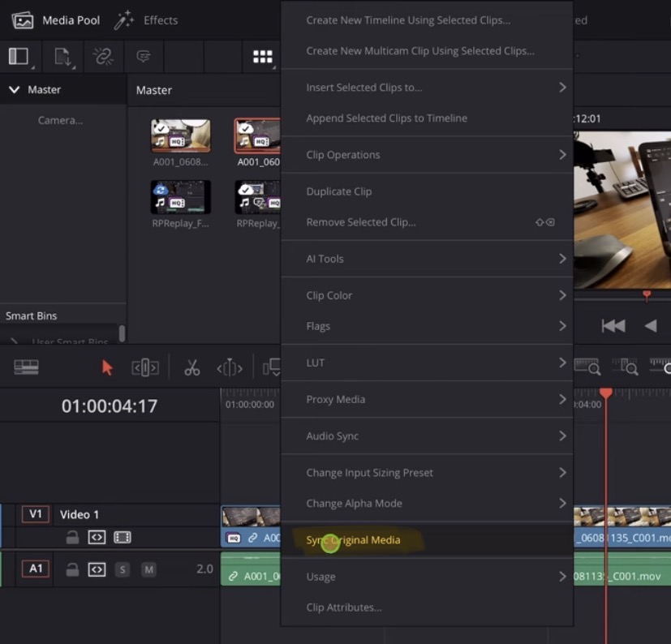Image resolution: width=671 pixels, height=644 pixels.
Task: Toggle the lock on Video 1 track
Action: [x=72, y=537]
